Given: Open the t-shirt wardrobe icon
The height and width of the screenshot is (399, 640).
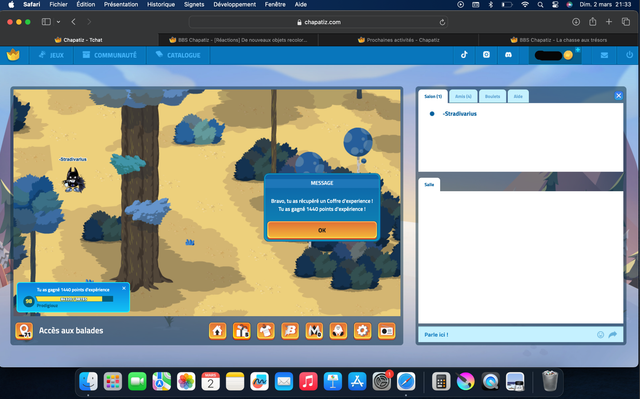Looking at the screenshot, I should [266, 331].
